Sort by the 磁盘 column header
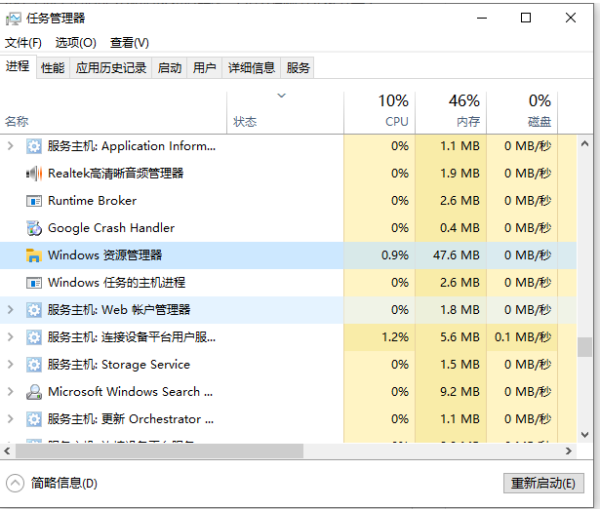 pyautogui.click(x=522, y=113)
